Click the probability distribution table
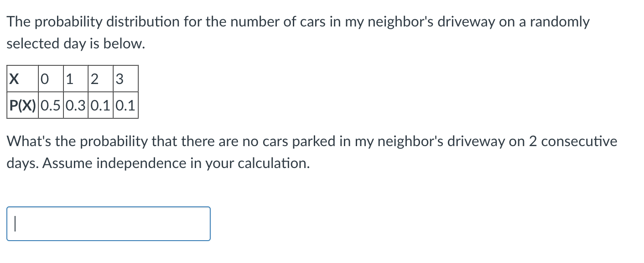The width and height of the screenshot is (644, 263). (x=73, y=91)
